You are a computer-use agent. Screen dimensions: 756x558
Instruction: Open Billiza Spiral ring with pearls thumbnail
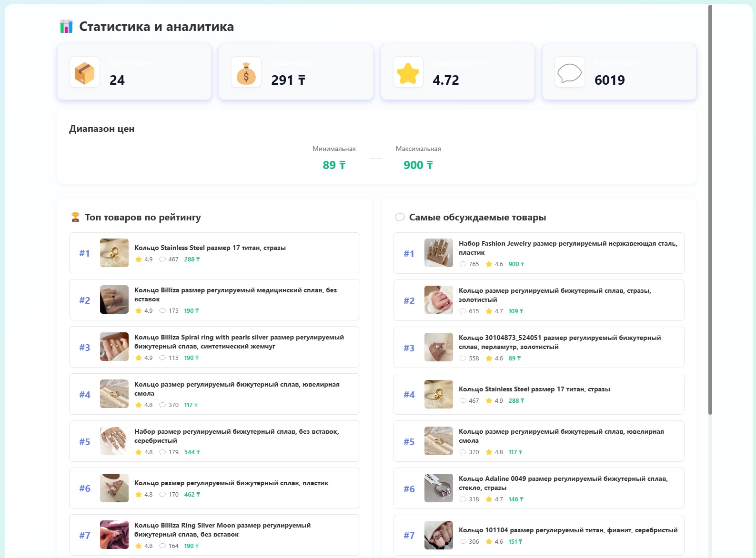coord(114,347)
